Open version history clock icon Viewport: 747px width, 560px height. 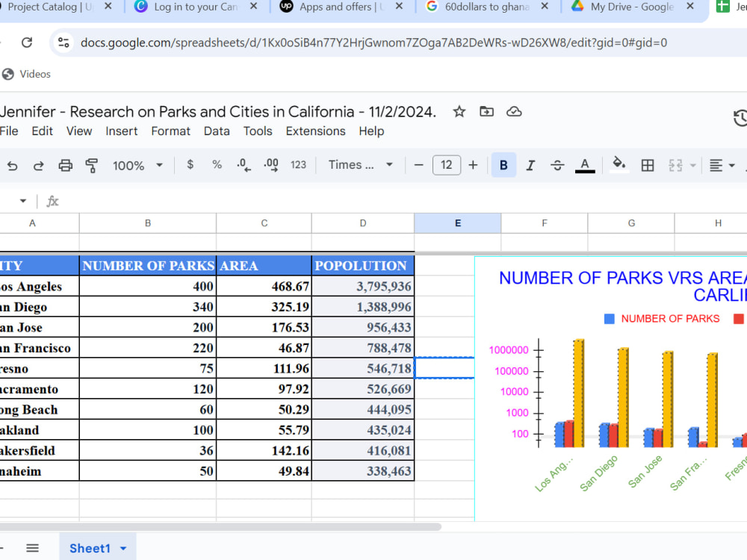click(x=740, y=118)
